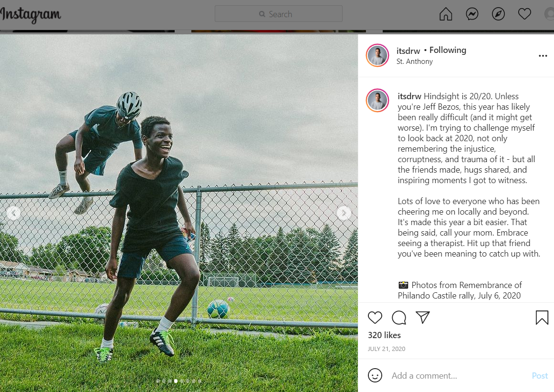
Task: Save the post with the bookmark icon
Action: (x=542, y=318)
